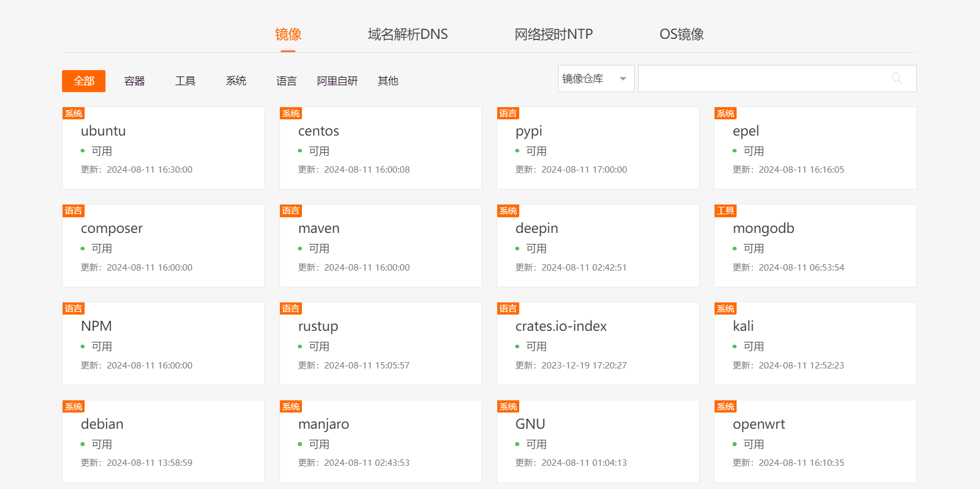
Task: Click the 工具 tag on mongodb card
Action: click(726, 211)
